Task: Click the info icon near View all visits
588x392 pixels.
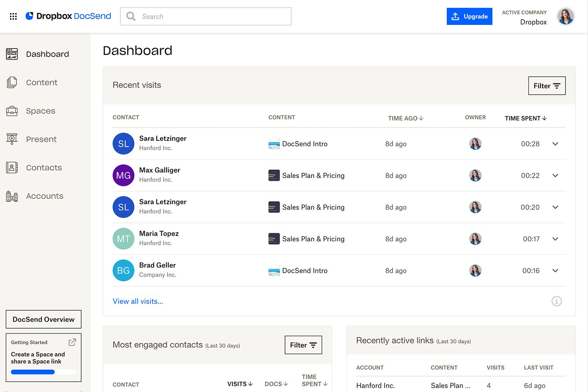Action: point(557,301)
